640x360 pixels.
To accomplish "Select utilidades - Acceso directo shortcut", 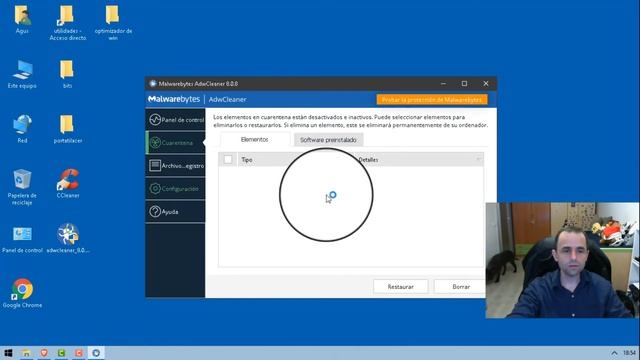I will (67, 23).
